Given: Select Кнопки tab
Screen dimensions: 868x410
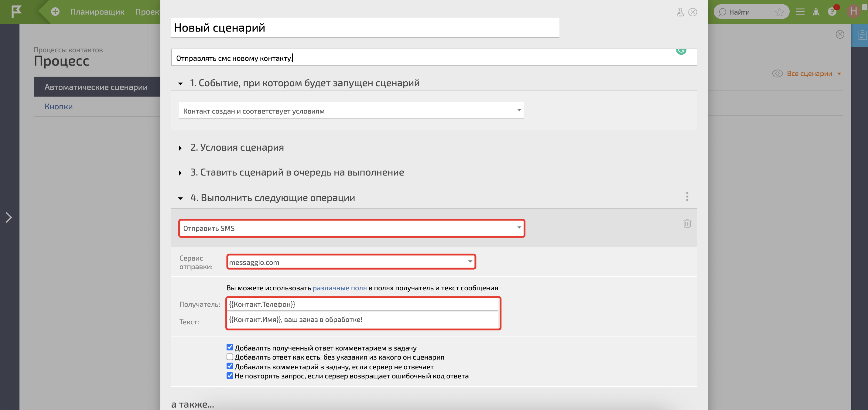Looking at the screenshot, I should 59,107.
